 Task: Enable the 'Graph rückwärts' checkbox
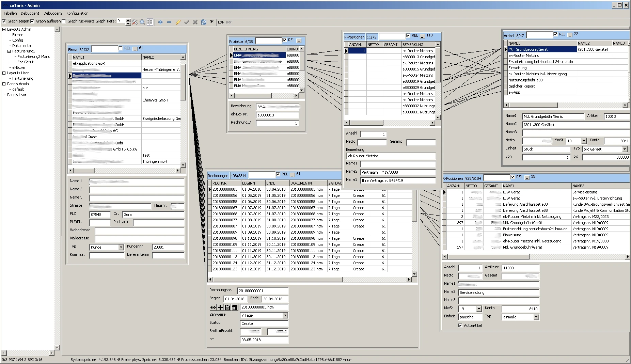[x=64, y=21]
